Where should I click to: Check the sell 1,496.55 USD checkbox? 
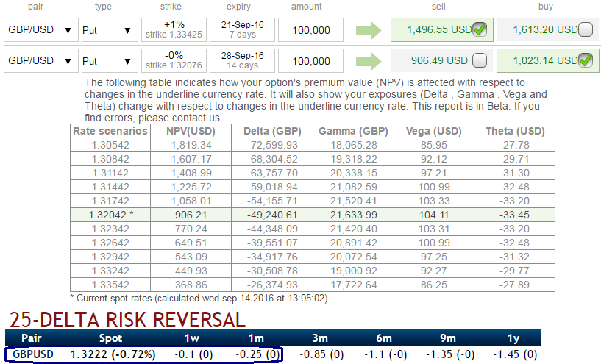pyautogui.click(x=480, y=29)
